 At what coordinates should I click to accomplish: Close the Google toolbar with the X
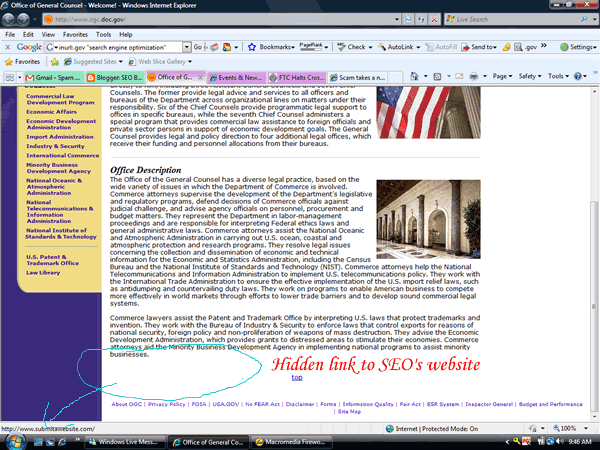[x=7, y=47]
